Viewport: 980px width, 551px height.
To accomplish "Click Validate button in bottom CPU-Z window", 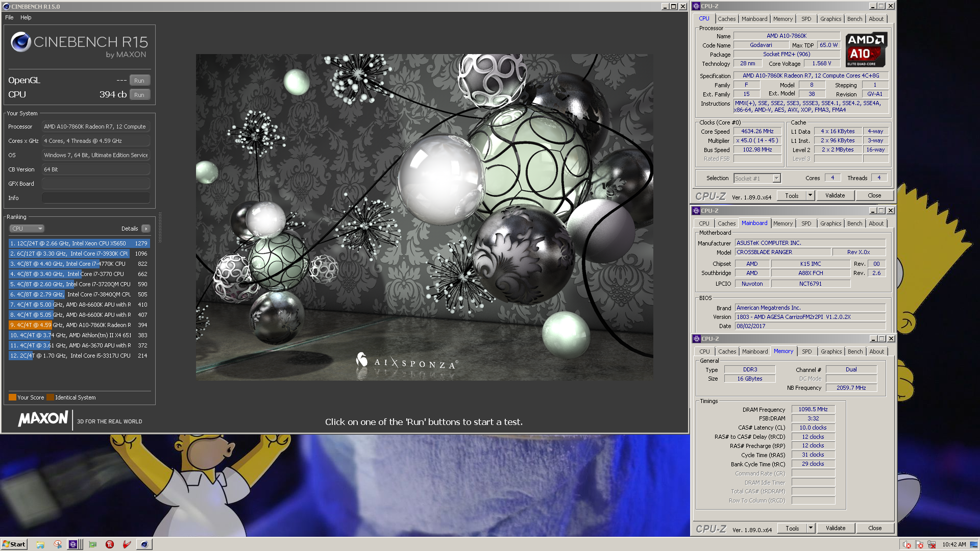I will (836, 528).
